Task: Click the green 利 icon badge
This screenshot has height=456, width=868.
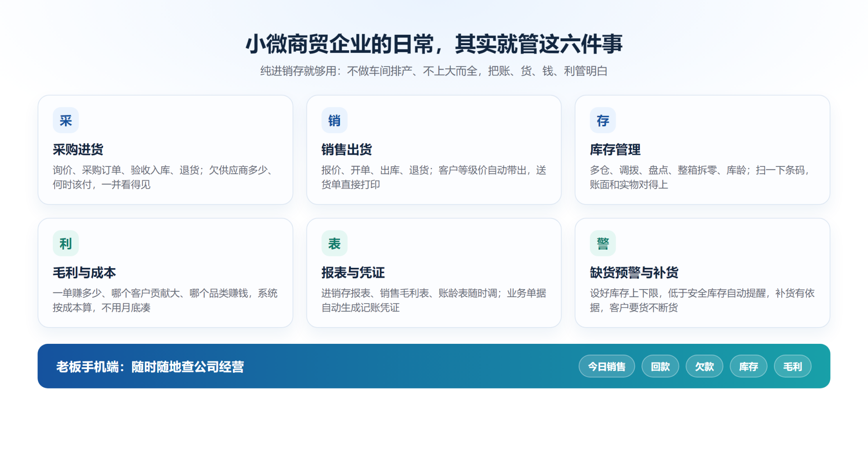Action: pos(66,243)
